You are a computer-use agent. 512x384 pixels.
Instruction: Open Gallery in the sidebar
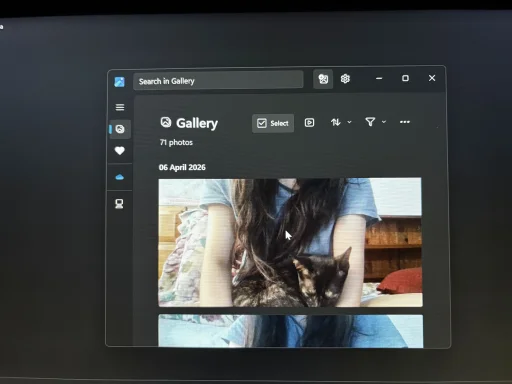point(120,129)
